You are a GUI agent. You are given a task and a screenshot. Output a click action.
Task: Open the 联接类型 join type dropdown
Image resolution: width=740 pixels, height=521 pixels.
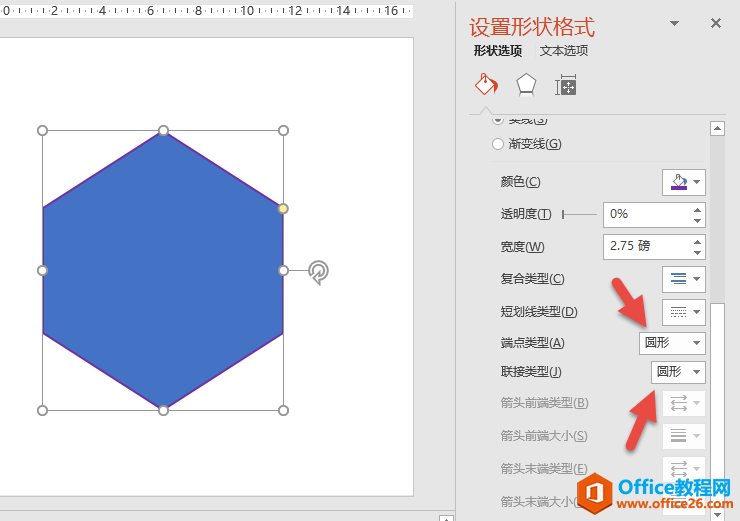pyautogui.click(x=678, y=372)
